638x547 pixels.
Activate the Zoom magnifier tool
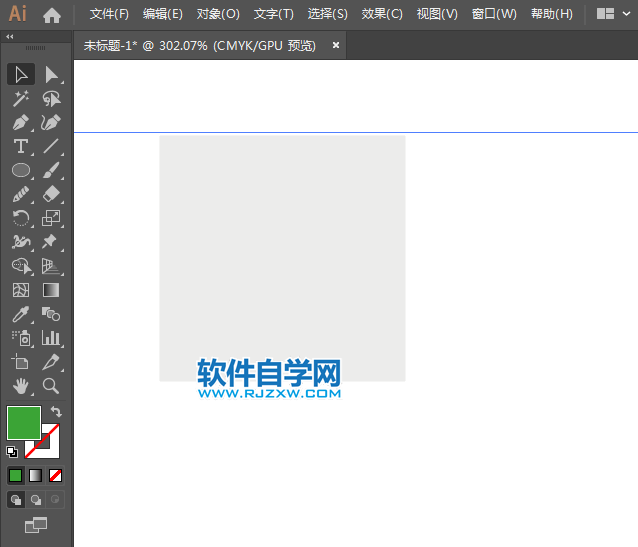pos(51,386)
